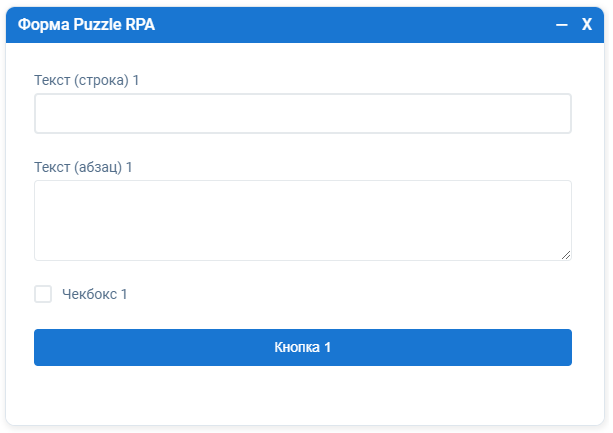Submit the form using Кнопка 1
This screenshot has height=433, width=613.
pos(302,348)
